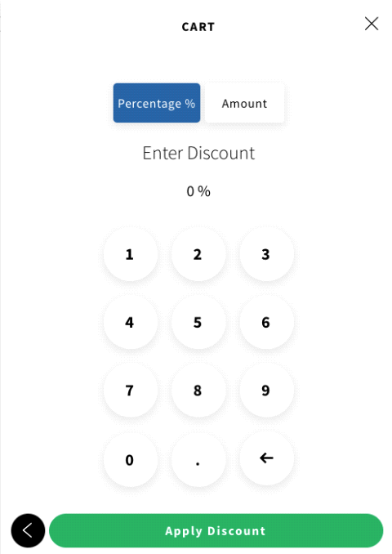Click the CART title text
The height and width of the screenshot is (554, 392).
198,27
